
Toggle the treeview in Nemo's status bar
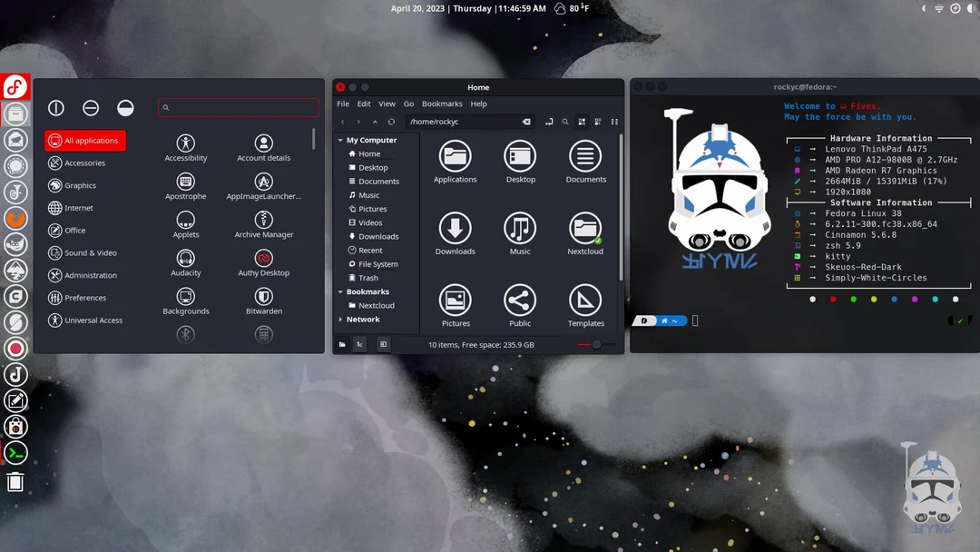[x=359, y=343]
